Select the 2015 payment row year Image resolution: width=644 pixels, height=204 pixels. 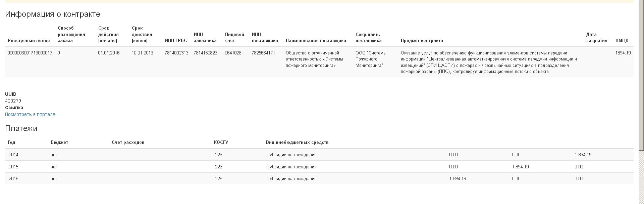click(x=13, y=167)
